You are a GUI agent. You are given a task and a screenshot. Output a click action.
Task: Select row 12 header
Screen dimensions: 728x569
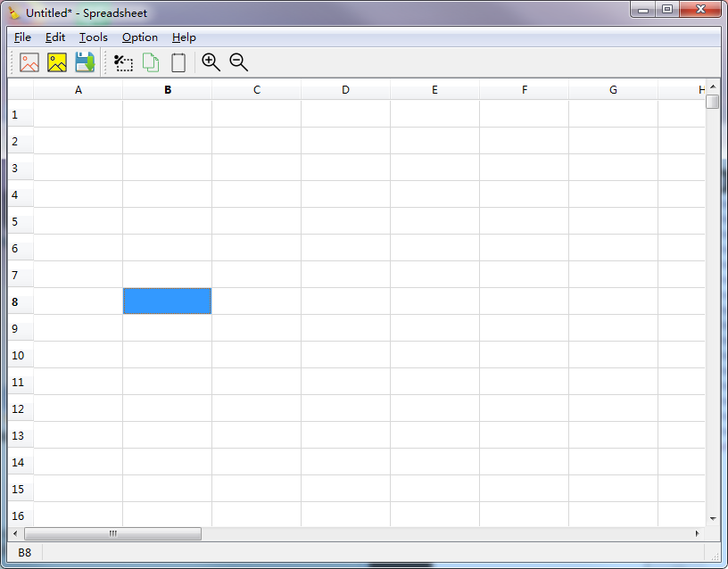coord(21,408)
